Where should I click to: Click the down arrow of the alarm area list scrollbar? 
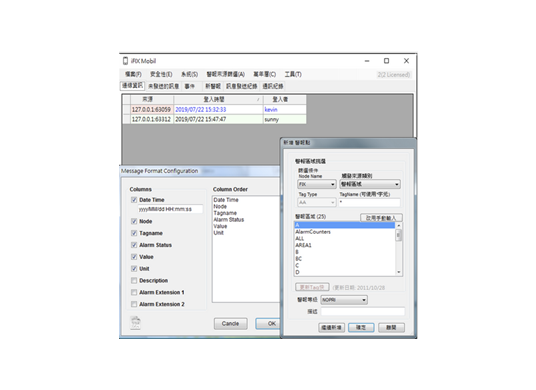pos(399,272)
